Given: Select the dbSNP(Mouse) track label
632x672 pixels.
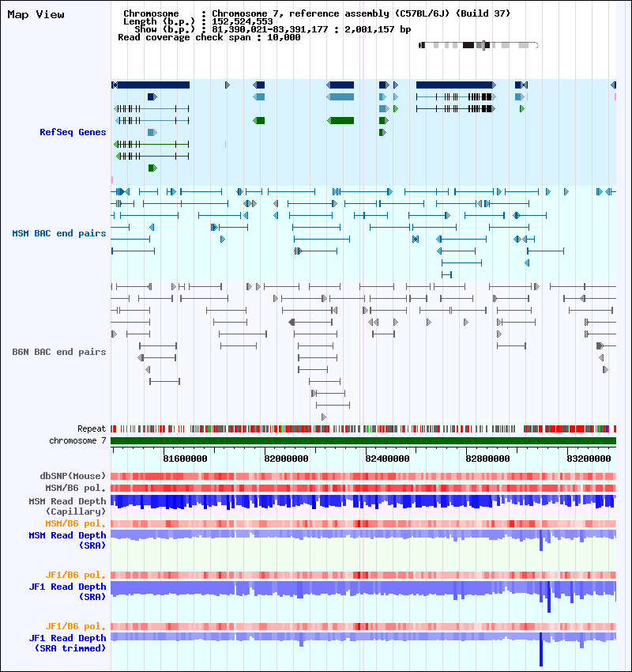Looking at the screenshot, I should (73, 476).
